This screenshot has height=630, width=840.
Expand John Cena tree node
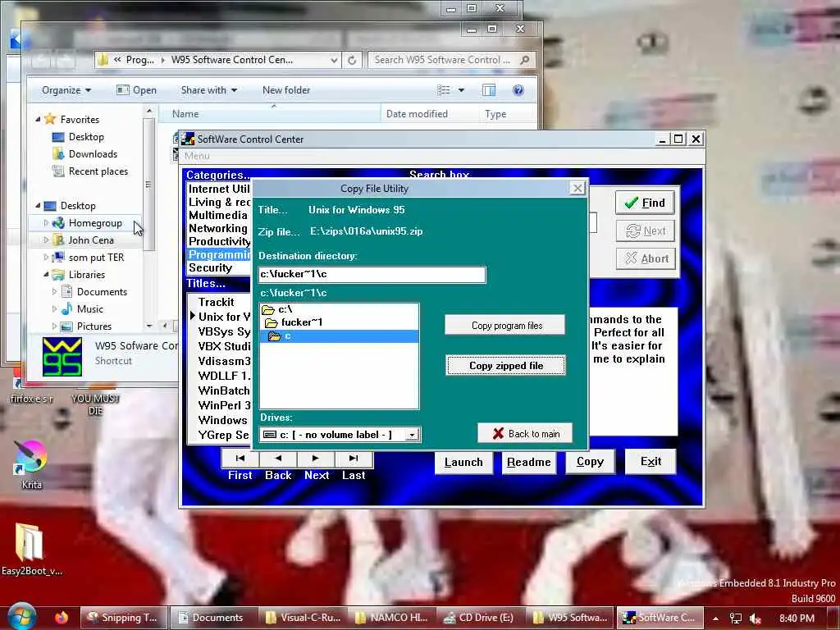click(x=46, y=240)
